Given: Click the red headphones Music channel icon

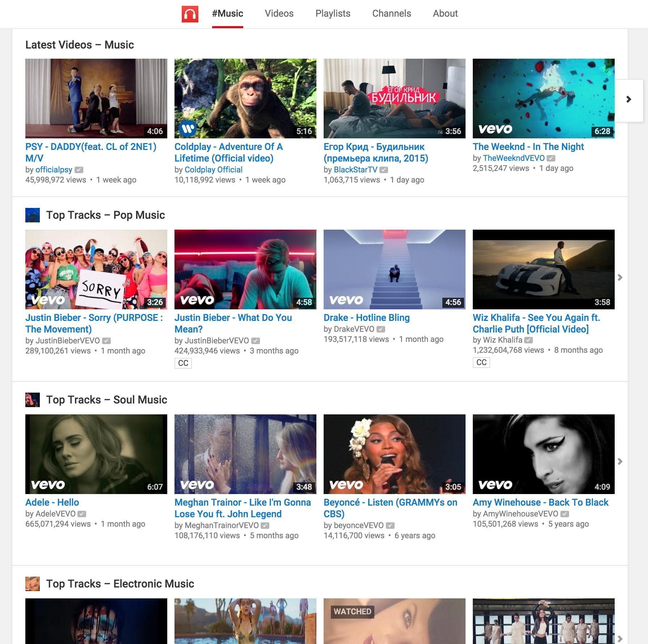Looking at the screenshot, I should 190,14.
